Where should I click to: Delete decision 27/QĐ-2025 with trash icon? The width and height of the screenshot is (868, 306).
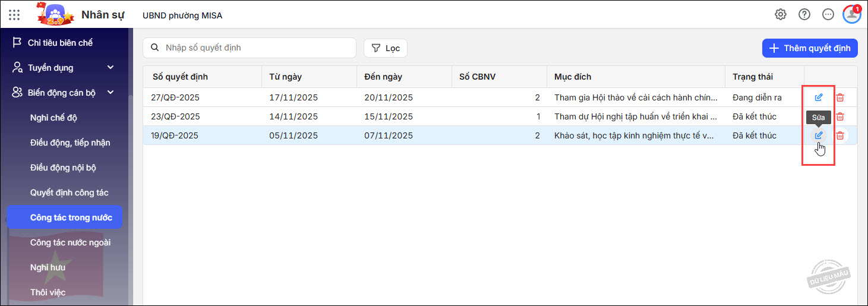pyautogui.click(x=840, y=97)
